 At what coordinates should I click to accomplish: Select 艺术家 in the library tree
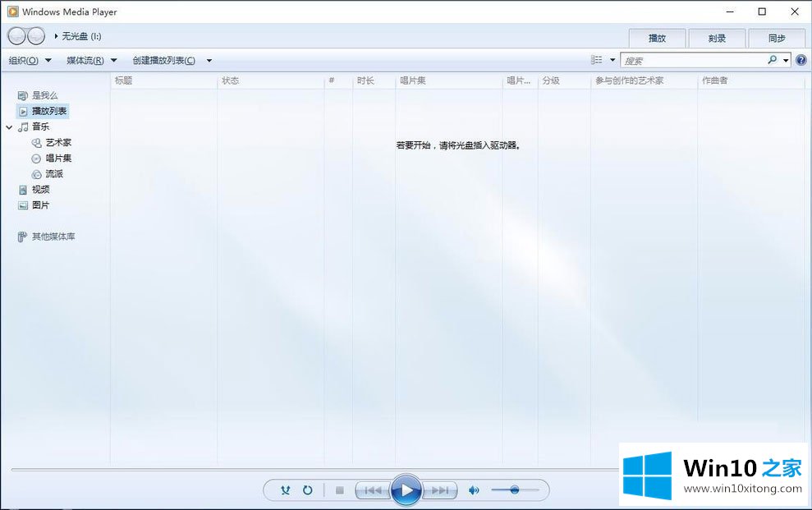pyautogui.click(x=58, y=142)
